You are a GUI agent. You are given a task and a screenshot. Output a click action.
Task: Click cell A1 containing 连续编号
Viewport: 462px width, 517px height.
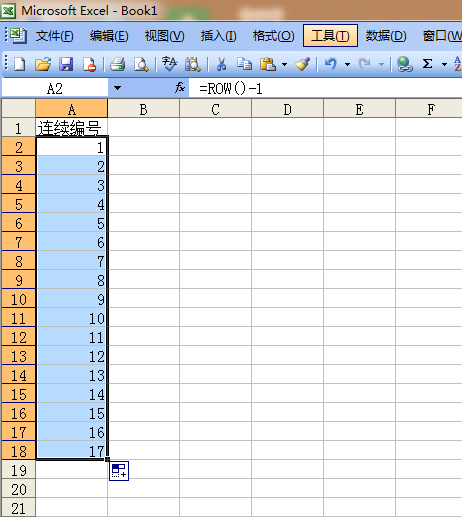(72, 127)
